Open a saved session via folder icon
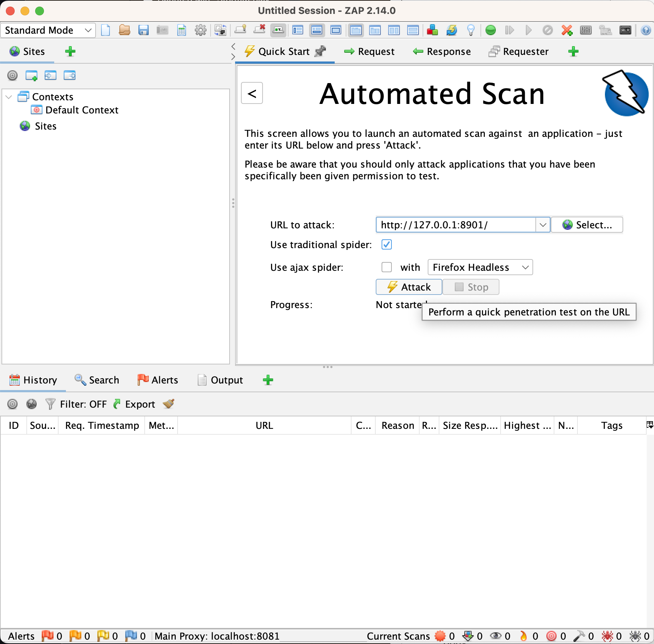This screenshot has height=644, width=654. click(125, 30)
